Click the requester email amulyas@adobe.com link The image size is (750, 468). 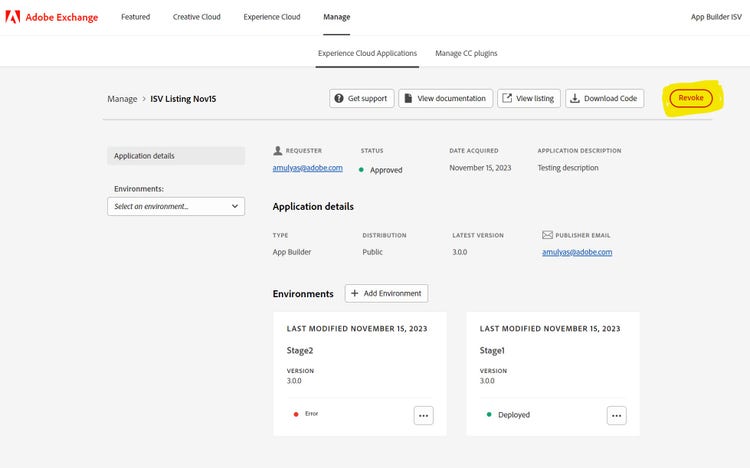click(307, 168)
